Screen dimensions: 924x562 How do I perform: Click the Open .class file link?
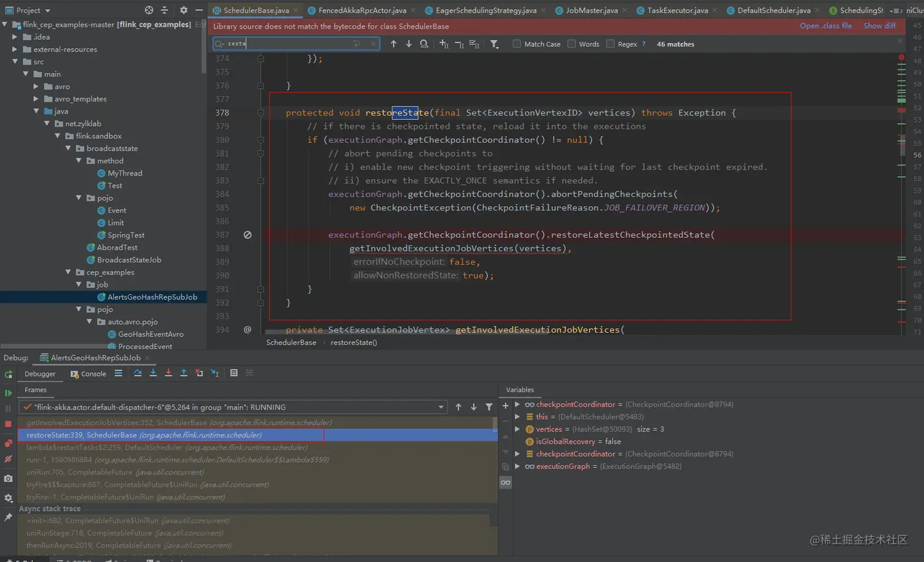click(826, 26)
